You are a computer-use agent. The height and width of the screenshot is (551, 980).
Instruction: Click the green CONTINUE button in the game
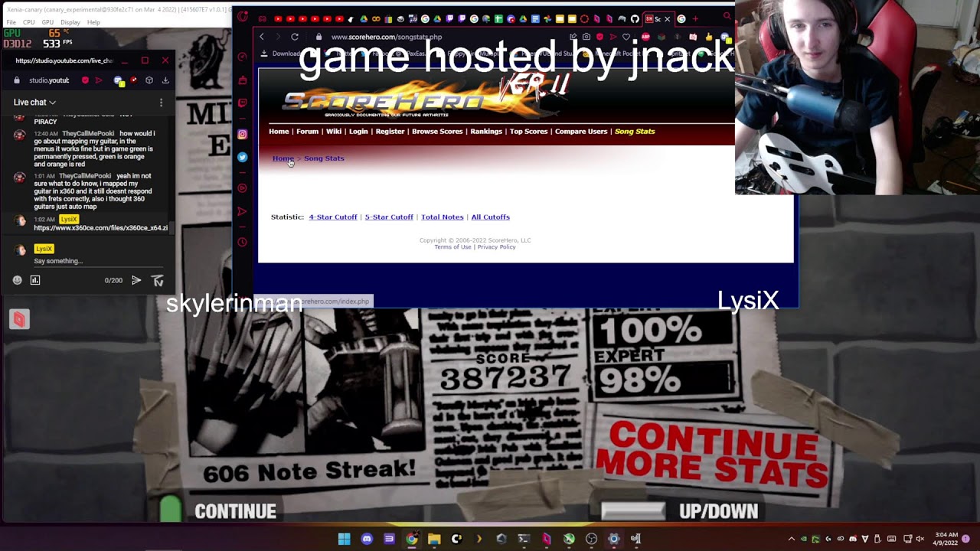click(x=219, y=510)
